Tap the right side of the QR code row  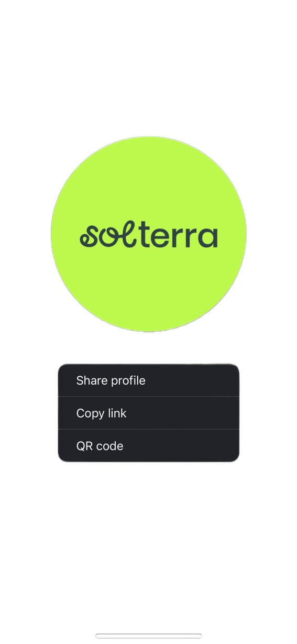(x=210, y=446)
